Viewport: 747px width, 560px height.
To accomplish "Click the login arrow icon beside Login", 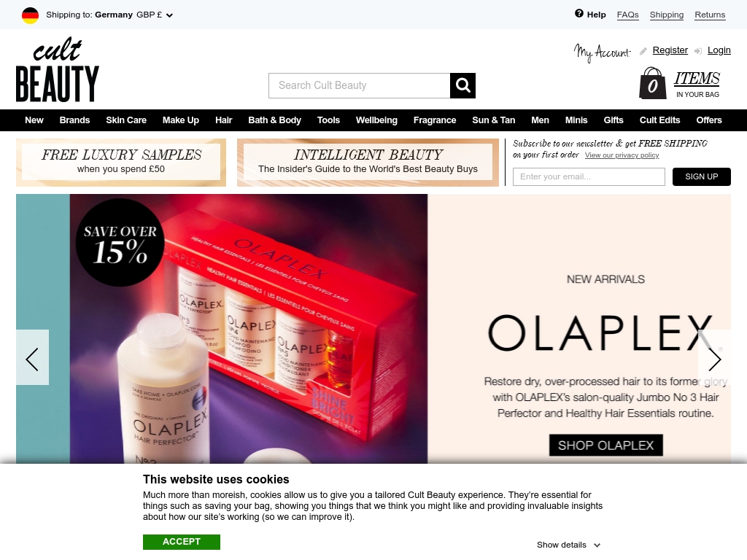I will pos(698,51).
